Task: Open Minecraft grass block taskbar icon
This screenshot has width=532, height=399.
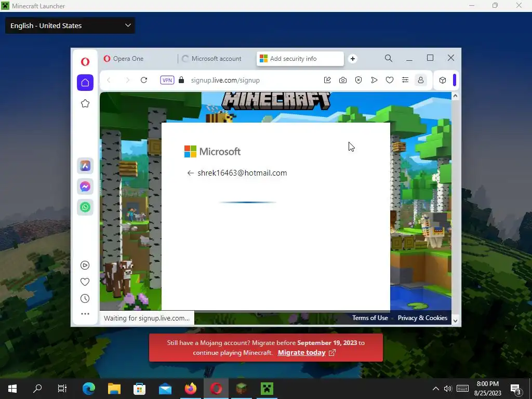Action: click(241, 389)
